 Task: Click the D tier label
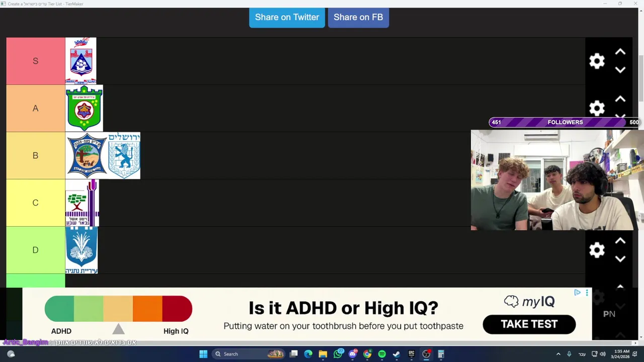click(35, 250)
